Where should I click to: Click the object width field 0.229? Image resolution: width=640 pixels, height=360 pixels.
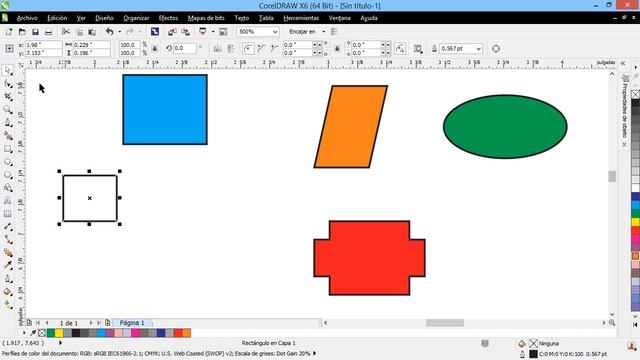tap(91, 44)
